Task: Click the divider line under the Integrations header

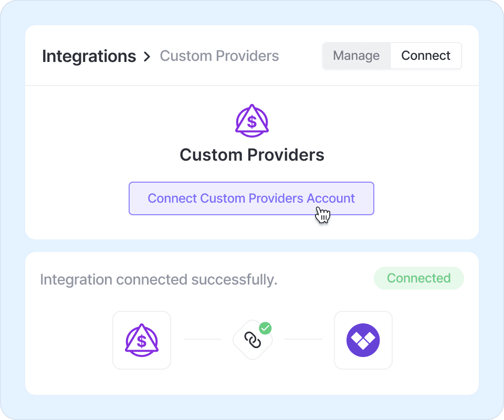Action: (x=252, y=86)
